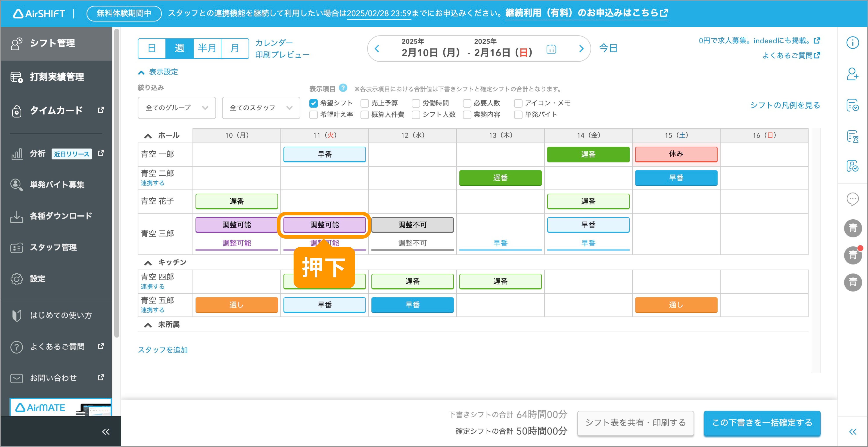Enable the 業務内容 checkbox
The image size is (868, 447).
pyautogui.click(x=467, y=114)
